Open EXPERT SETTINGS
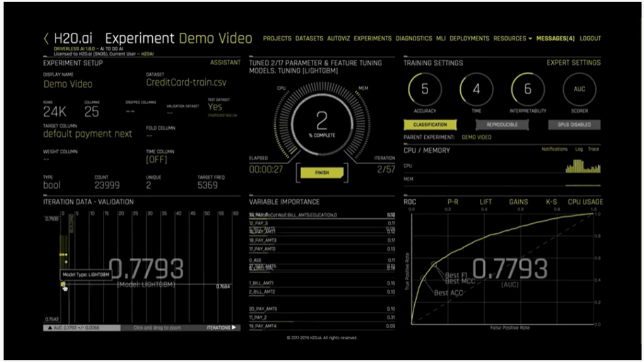 pos(573,63)
